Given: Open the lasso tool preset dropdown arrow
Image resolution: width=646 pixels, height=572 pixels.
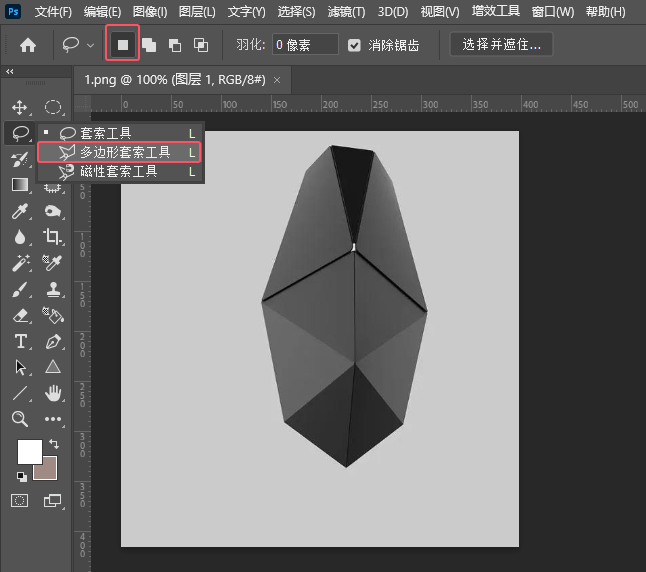Looking at the screenshot, I should [90, 46].
